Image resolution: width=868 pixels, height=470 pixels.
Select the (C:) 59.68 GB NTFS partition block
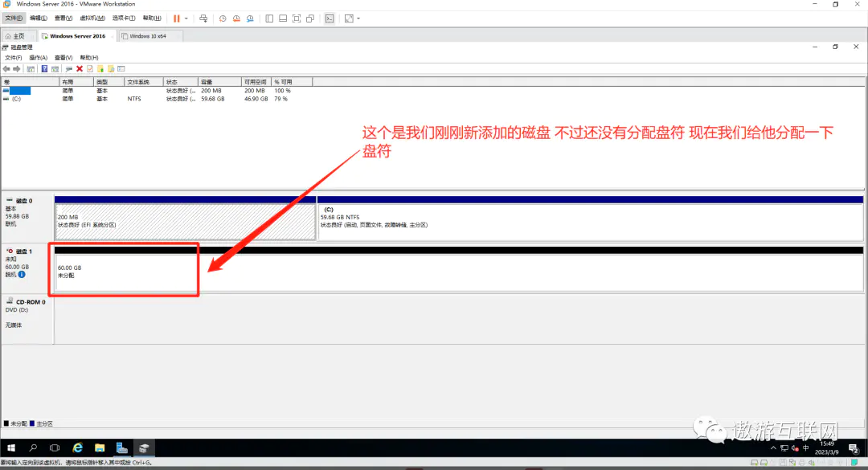[590, 222]
